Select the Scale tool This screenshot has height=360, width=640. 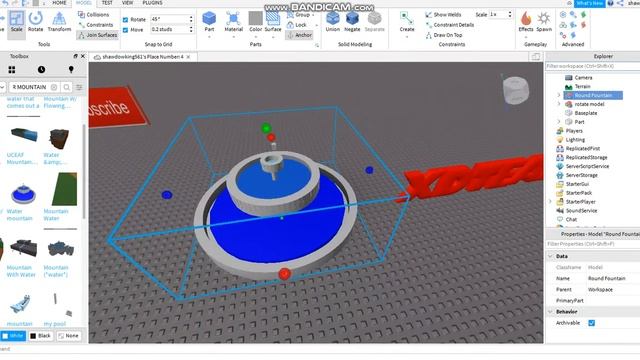(x=16, y=22)
